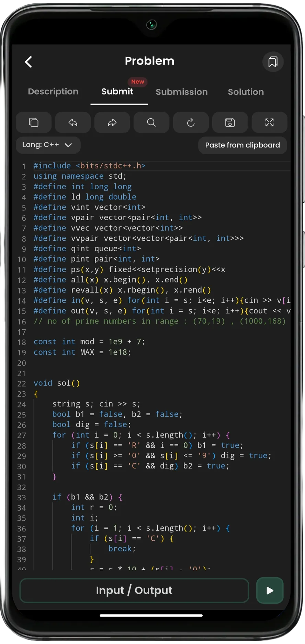Click 'bool dig = false;' line
305x644 pixels.
click(x=92, y=425)
